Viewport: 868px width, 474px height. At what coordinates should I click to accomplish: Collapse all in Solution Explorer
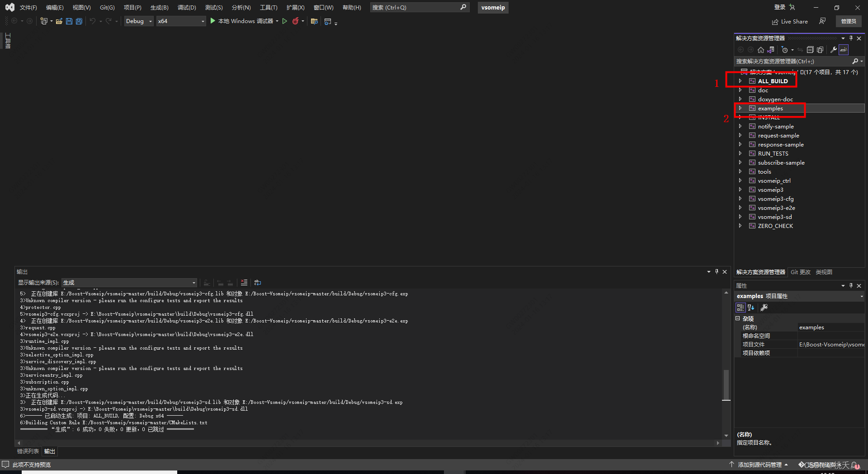tap(810, 50)
